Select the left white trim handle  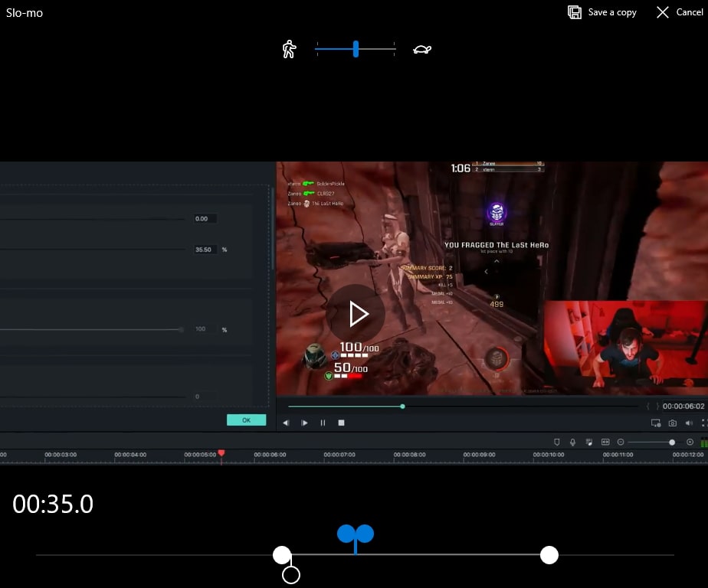282,555
